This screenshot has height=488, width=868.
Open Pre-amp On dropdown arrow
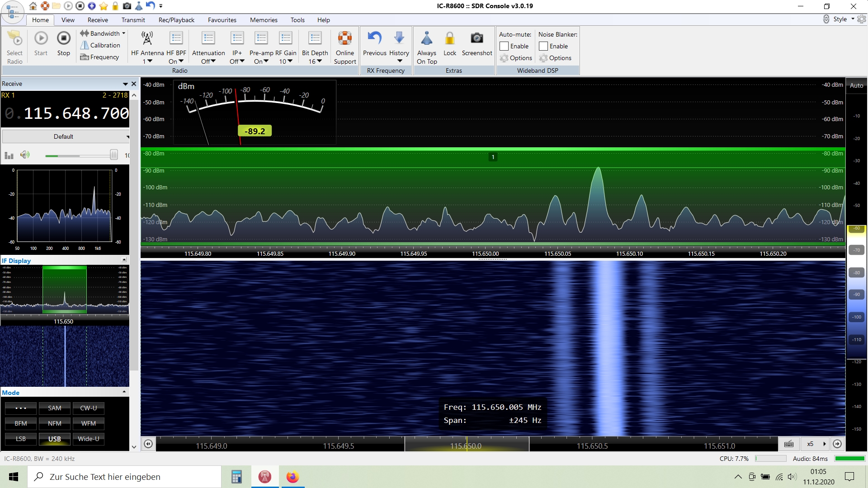point(266,61)
